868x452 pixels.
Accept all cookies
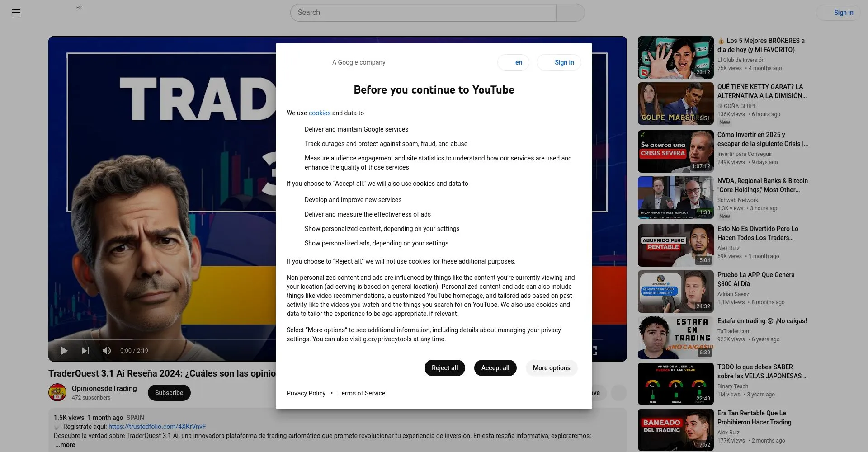[x=495, y=368]
